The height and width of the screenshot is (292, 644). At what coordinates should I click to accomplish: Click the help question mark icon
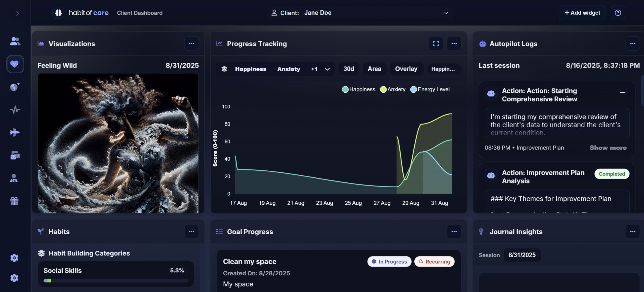(618, 13)
